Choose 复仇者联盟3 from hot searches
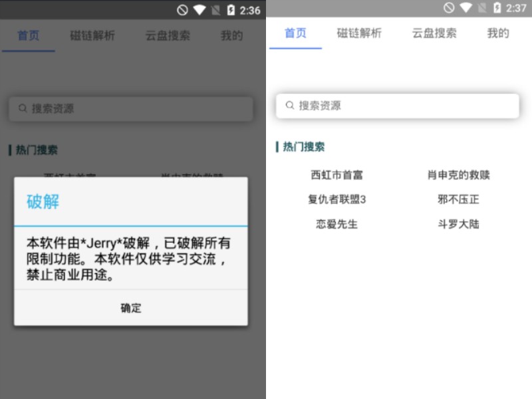 tap(336, 199)
